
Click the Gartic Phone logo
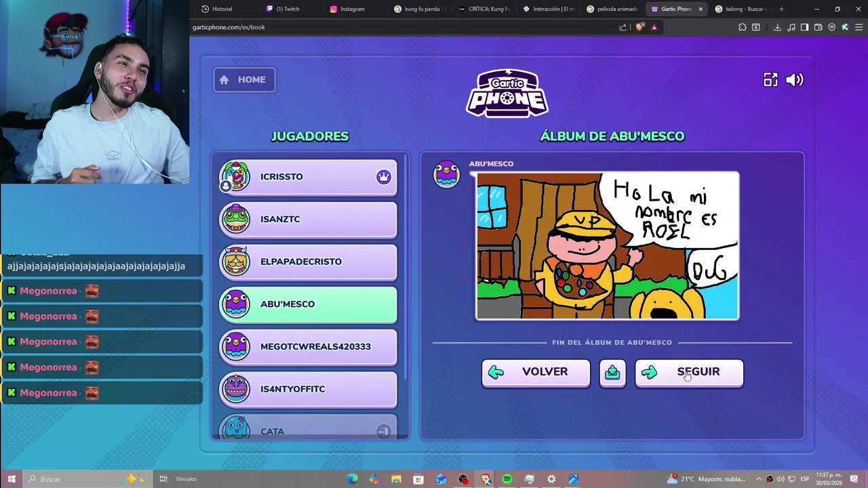tap(507, 94)
